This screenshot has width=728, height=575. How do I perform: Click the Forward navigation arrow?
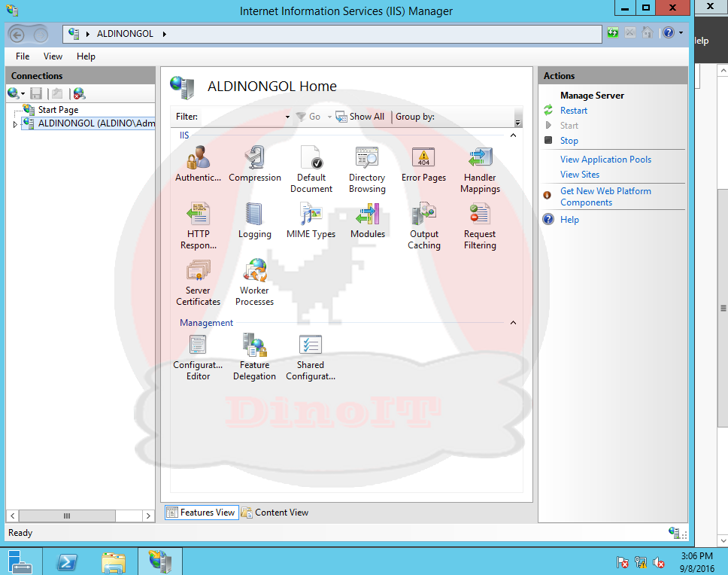click(x=41, y=35)
